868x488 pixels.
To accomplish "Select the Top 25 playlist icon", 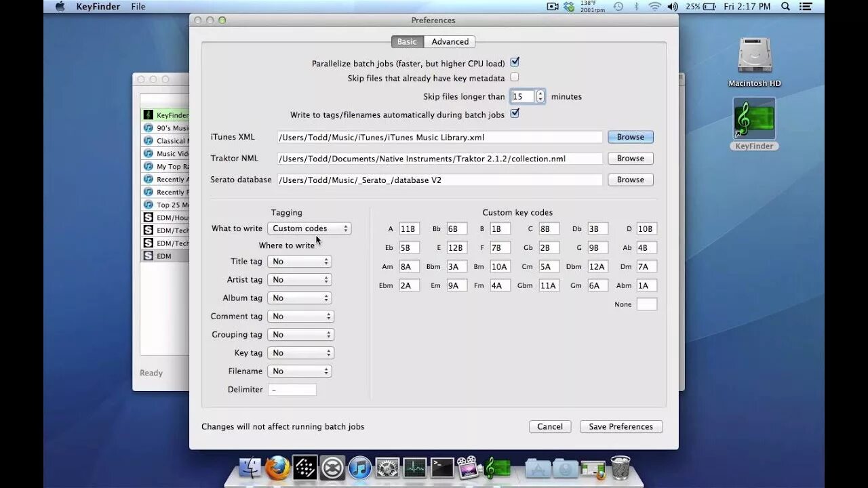I will pyautogui.click(x=148, y=205).
